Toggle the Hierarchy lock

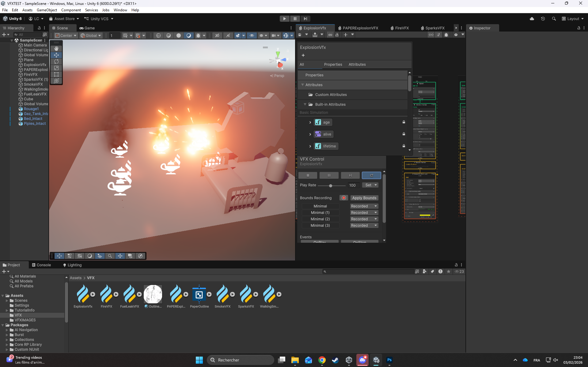39,28
